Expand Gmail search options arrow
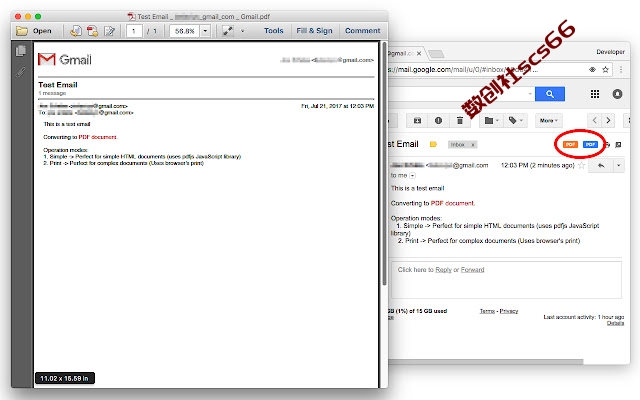Image resolution: width=640 pixels, height=400 pixels. [530, 94]
